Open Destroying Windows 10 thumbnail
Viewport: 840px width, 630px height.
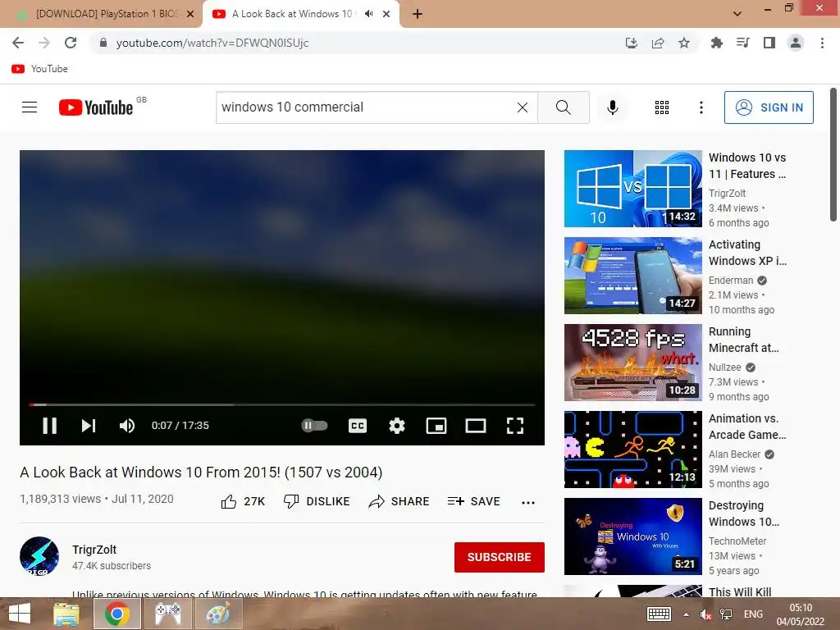pyautogui.click(x=632, y=536)
